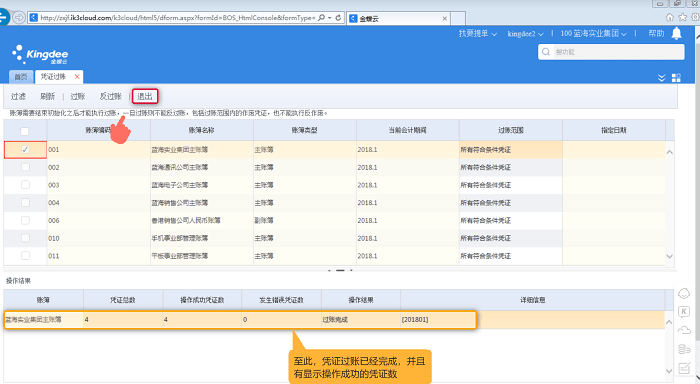Focus the 搜功能 search field
The image size is (700, 384).
[618, 52]
